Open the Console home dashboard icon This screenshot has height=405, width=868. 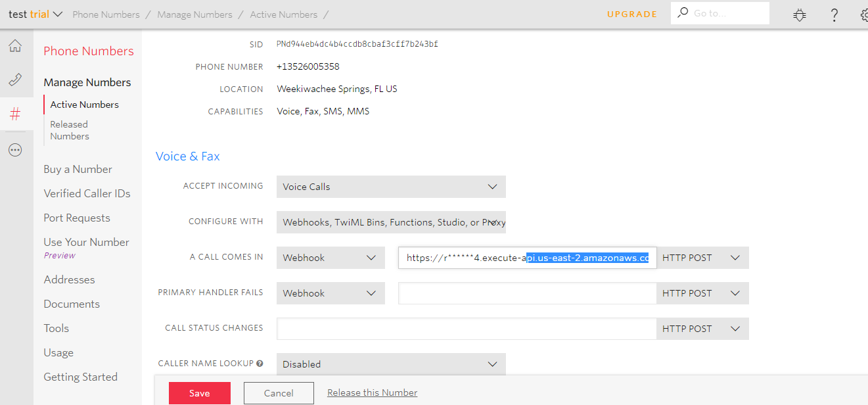tap(16, 45)
